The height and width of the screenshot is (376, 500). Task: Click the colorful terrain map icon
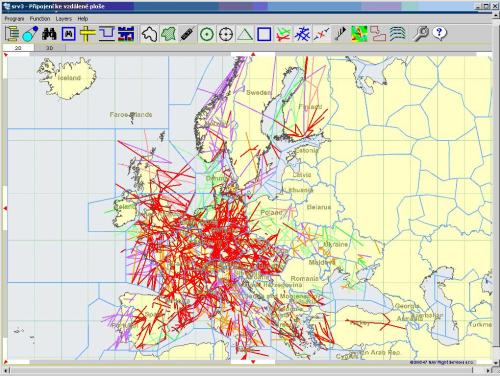pyautogui.click(x=359, y=34)
